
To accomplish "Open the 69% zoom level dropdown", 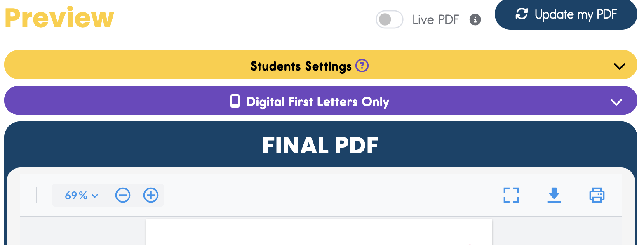I will click(x=81, y=195).
